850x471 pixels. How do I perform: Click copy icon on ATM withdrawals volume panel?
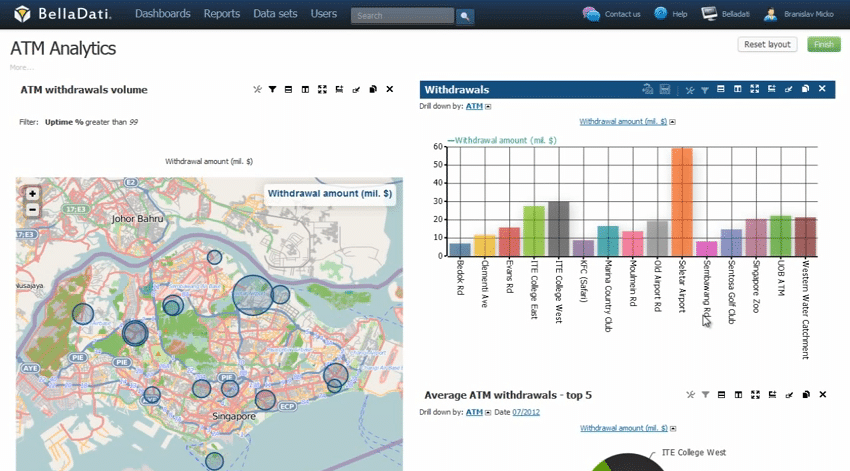(x=373, y=90)
